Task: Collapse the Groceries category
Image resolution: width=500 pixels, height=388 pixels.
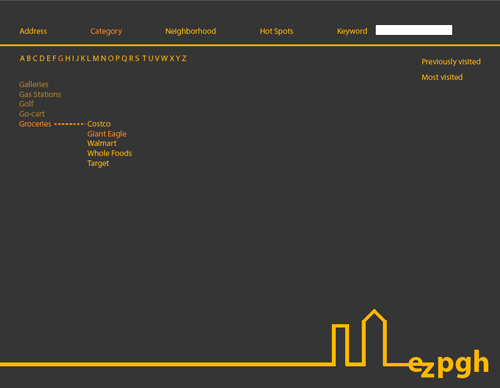Action: (35, 124)
